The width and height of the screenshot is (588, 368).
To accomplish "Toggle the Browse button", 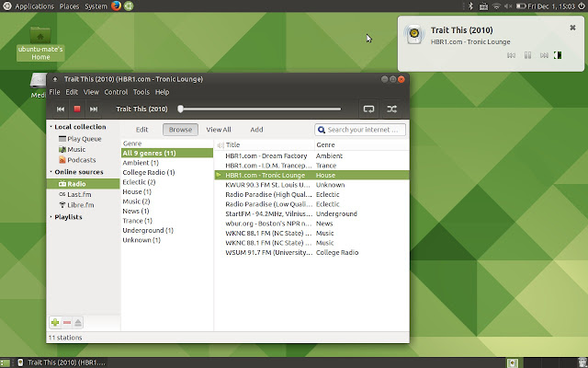I will click(180, 130).
